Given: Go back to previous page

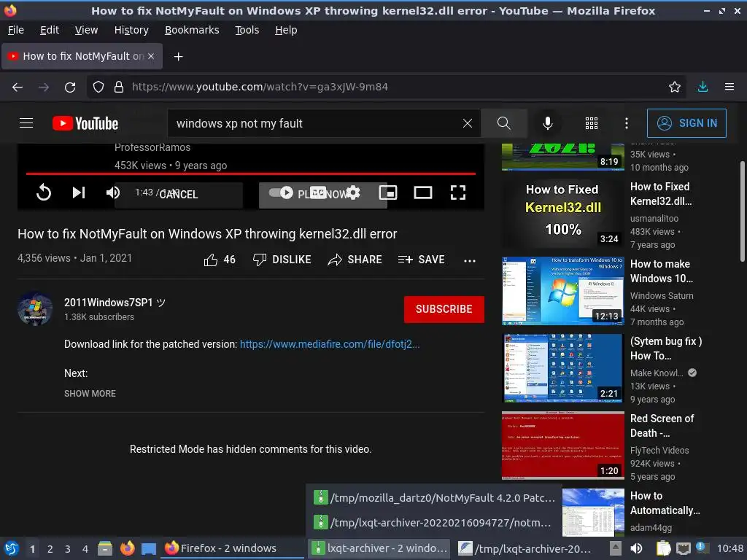Looking at the screenshot, I should click(18, 87).
